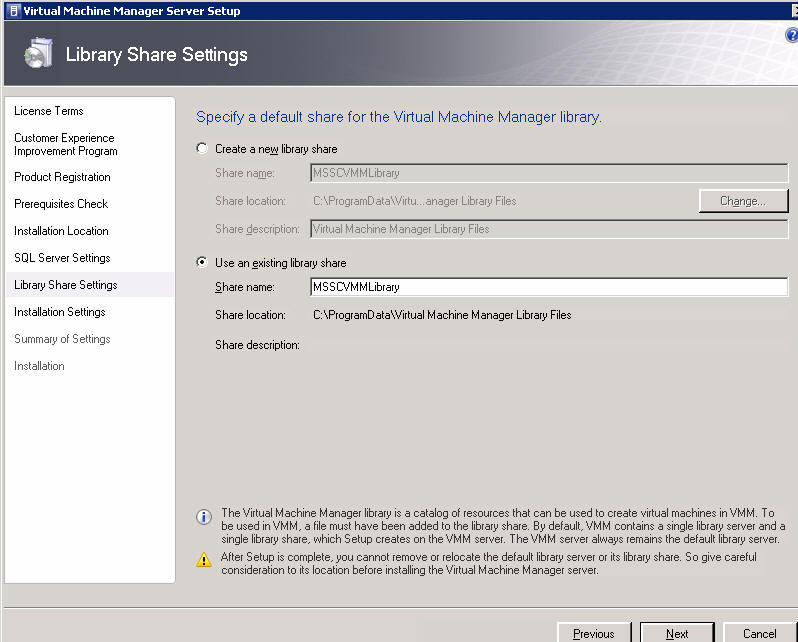Click the Installation step in sidebar
The image size is (798, 642).
click(39, 366)
